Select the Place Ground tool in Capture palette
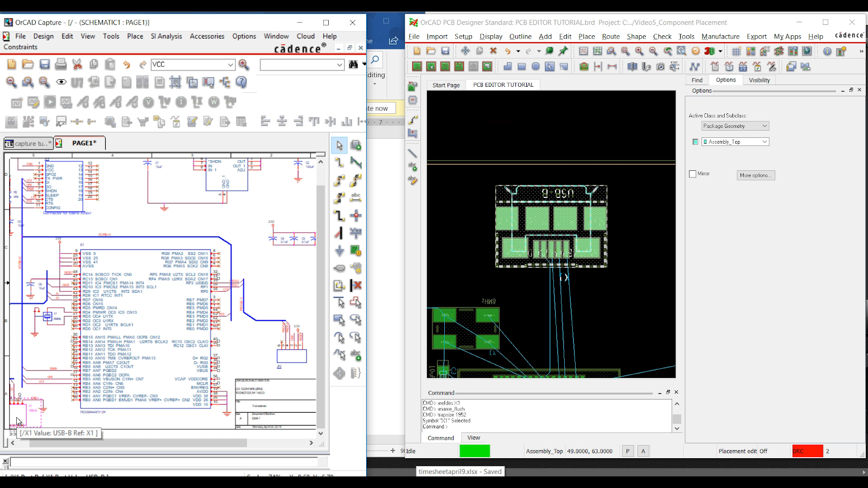 pos(339,251)
